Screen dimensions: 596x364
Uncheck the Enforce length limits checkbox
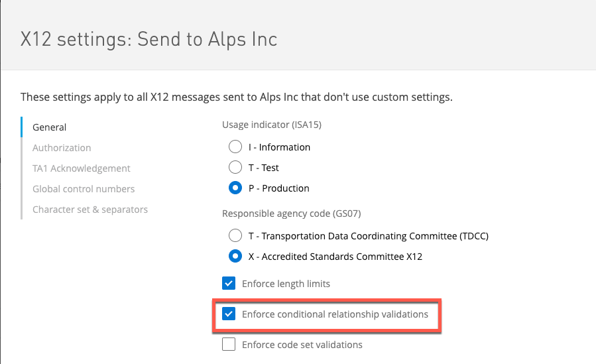229,284
